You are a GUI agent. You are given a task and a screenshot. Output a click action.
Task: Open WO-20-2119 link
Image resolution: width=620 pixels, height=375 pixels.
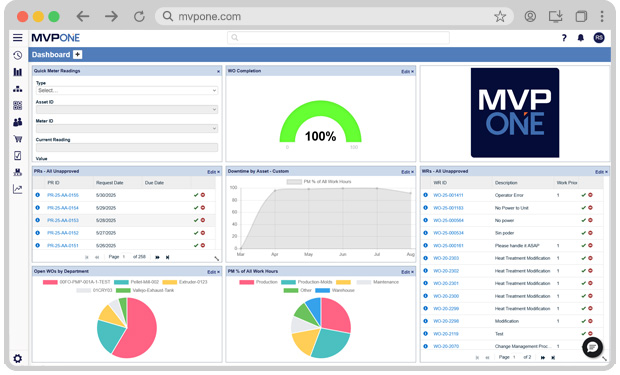click(446, 334)
